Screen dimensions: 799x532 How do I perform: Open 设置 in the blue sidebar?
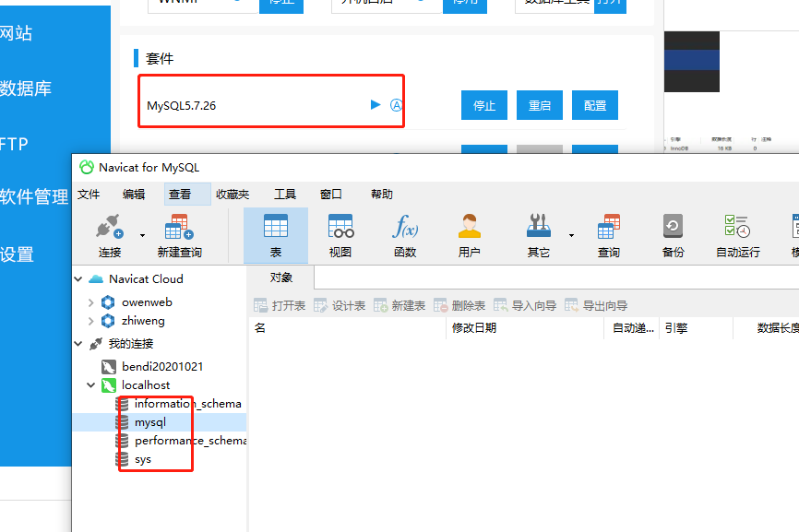(17, 254)
